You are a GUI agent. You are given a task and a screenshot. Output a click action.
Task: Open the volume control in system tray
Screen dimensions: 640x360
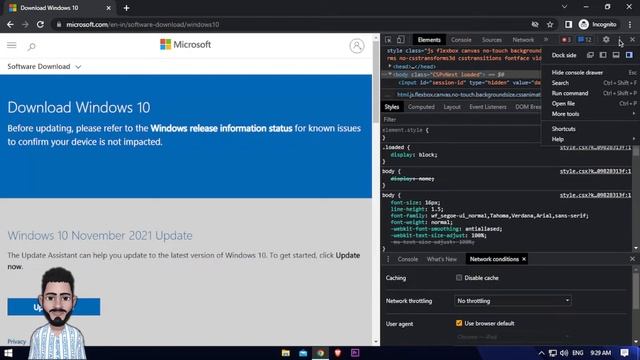564,353
